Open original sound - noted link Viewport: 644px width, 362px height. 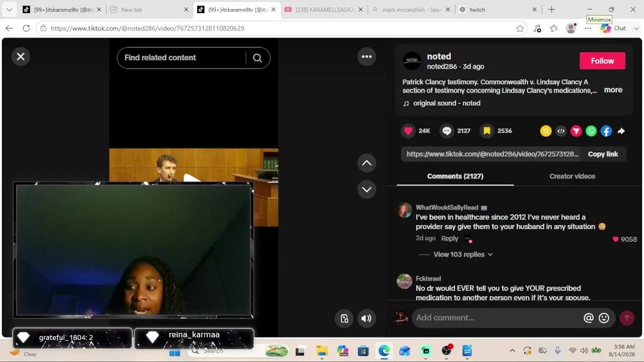point(447,103)
